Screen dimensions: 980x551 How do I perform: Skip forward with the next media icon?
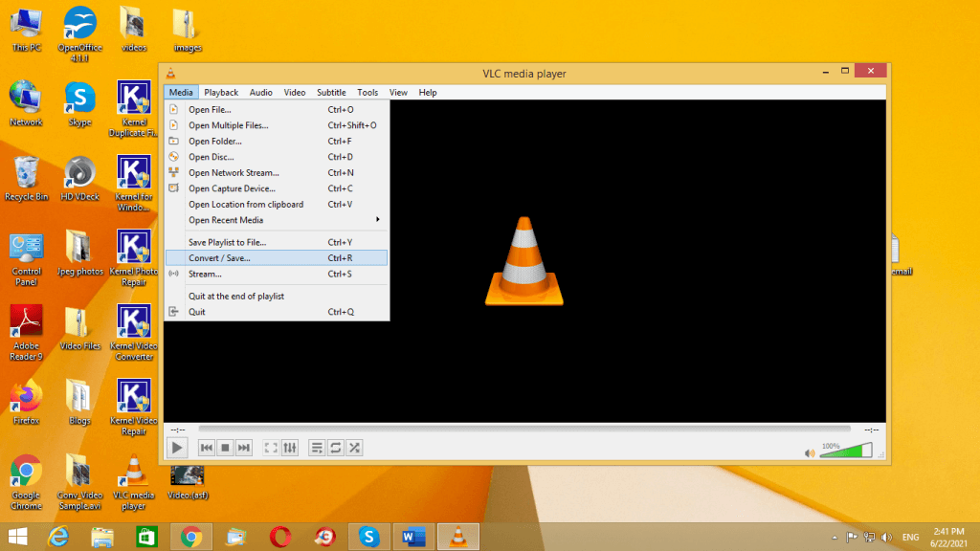coord(243,447)
